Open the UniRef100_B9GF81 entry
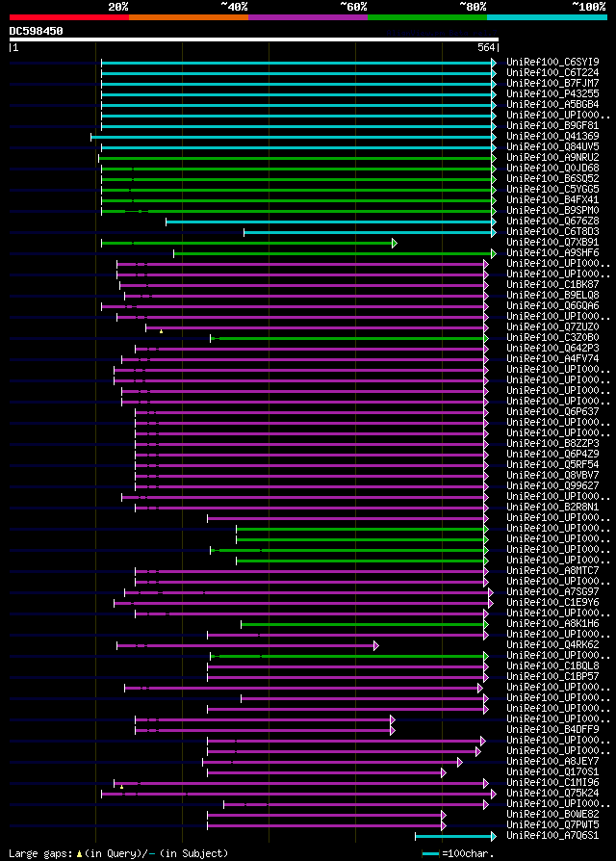Viewport: 616px width, 861px height. coord(552,126)
